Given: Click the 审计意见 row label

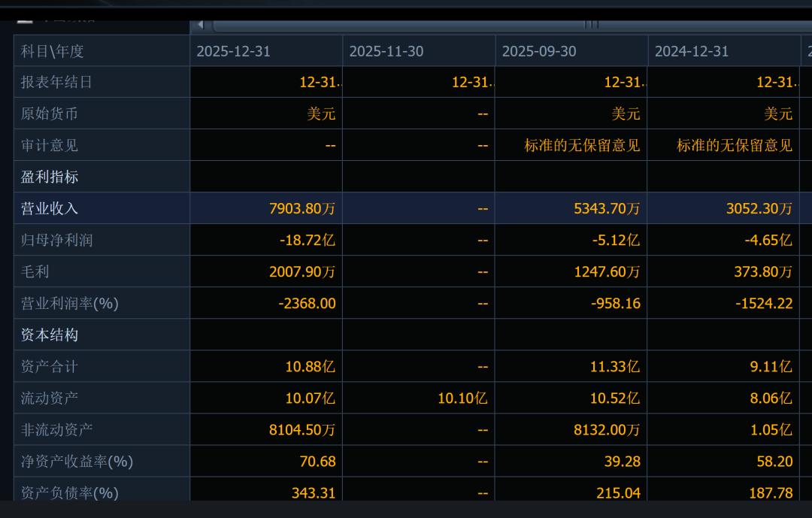Looking at the screenshot, I should pos(50,146).
